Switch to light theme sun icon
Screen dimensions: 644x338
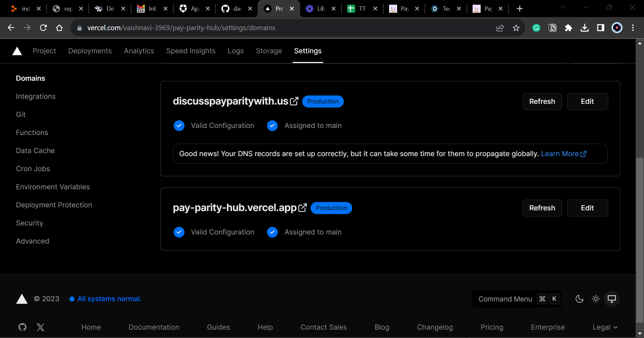tap(596, 299)
